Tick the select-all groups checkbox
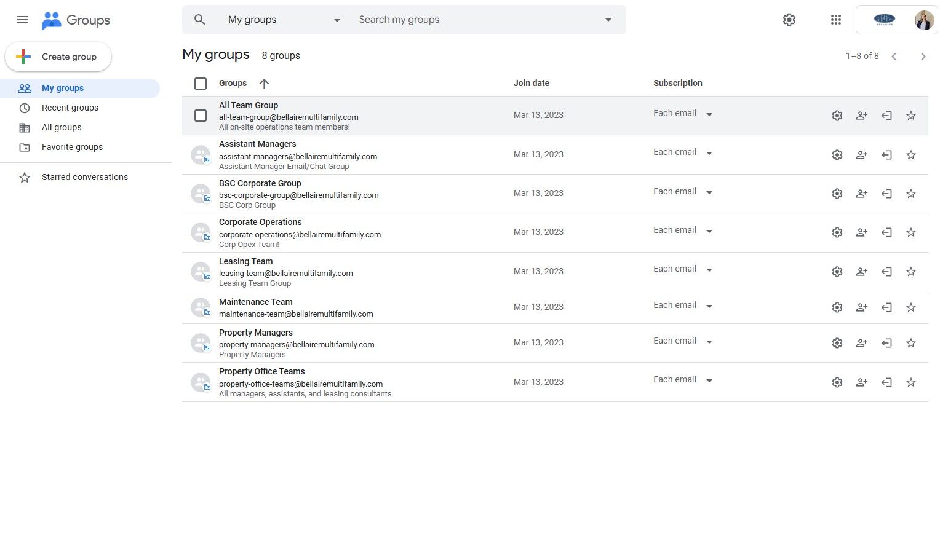This screenshot has width=948, height=560. pyautogui.click(x=201, y=84)
